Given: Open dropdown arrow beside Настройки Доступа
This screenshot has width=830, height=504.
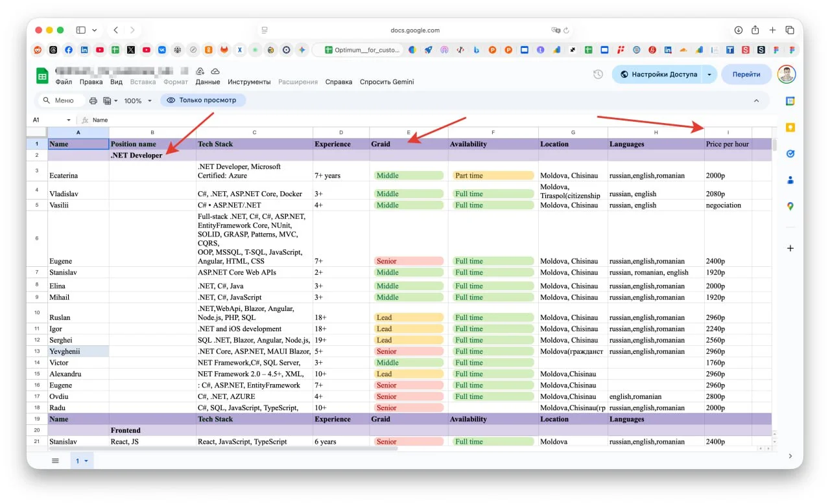Looking at the screenshot, I should click(709, 74).
